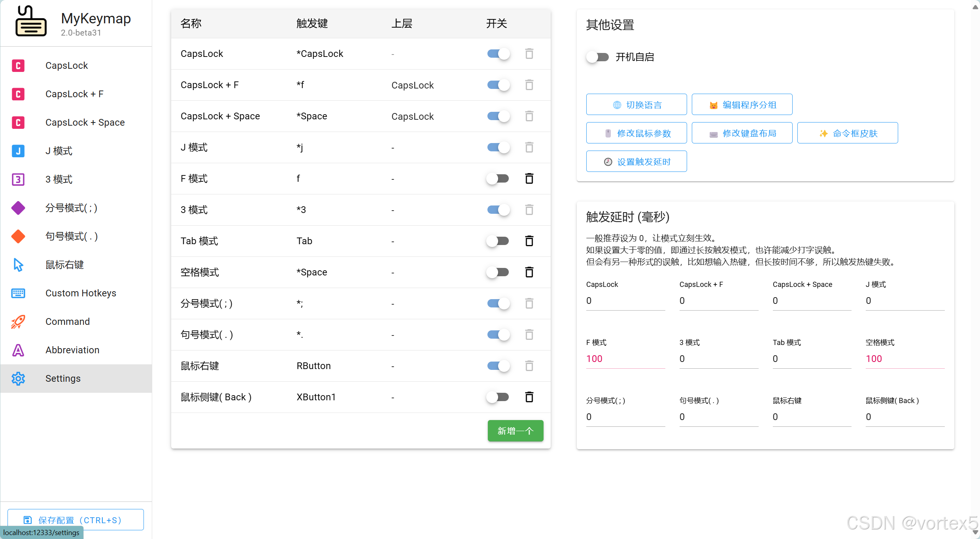Click the page scrollbar down arrow
This screenshot has height=539, width=980.
[x=975, y=532]
